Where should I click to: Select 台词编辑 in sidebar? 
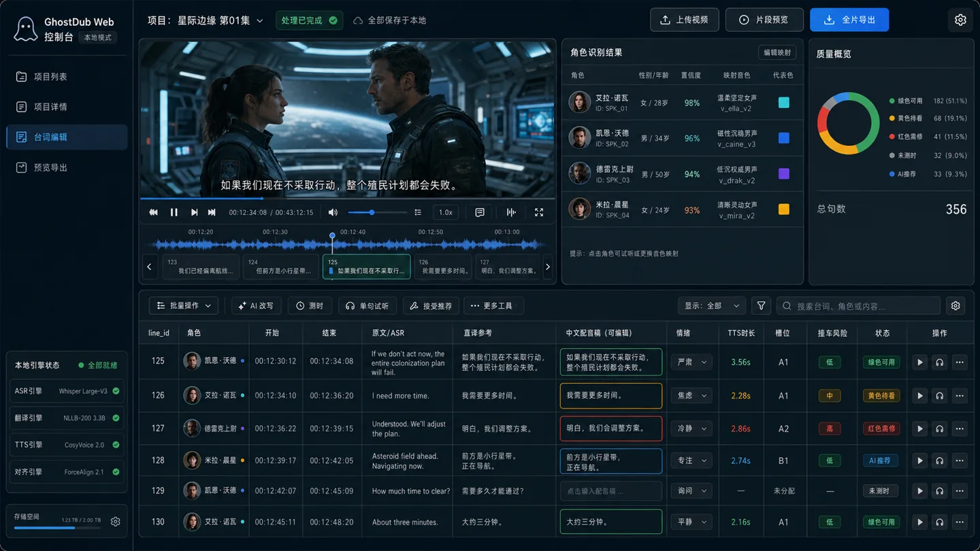(x=67, y=137)
